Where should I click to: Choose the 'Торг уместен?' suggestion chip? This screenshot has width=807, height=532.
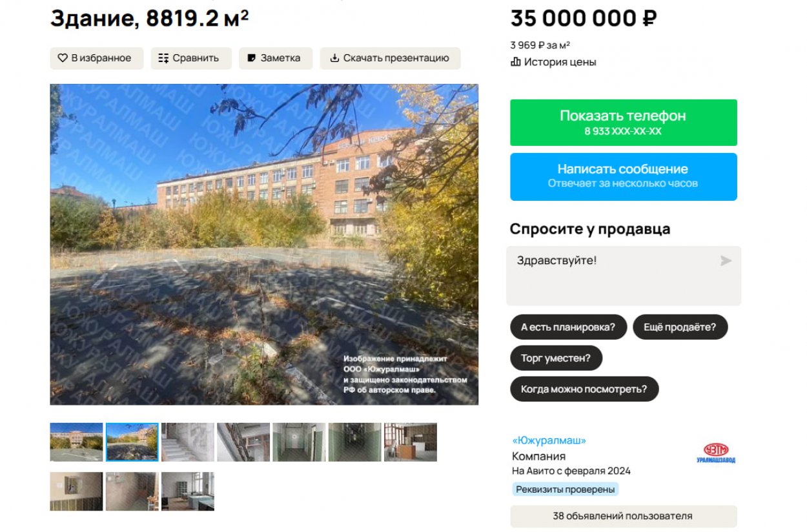[x=556, y=358]
